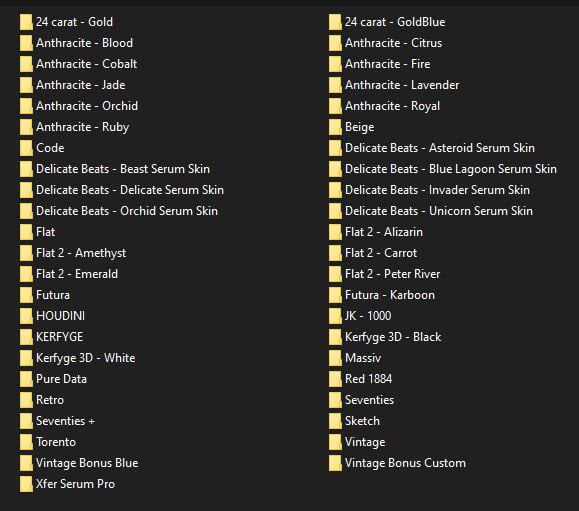
Task: Select the KERFYGE folder icon
Action: (x=26, y=337)
